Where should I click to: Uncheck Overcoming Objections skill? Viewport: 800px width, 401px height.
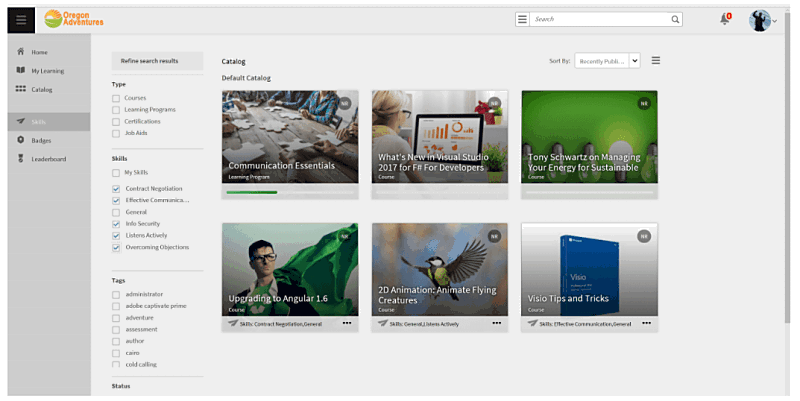116,247
